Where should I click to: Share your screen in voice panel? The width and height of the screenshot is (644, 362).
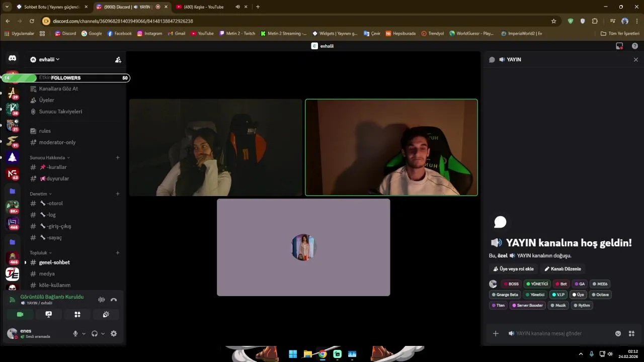pyautogui.click(x=49, y=314)
